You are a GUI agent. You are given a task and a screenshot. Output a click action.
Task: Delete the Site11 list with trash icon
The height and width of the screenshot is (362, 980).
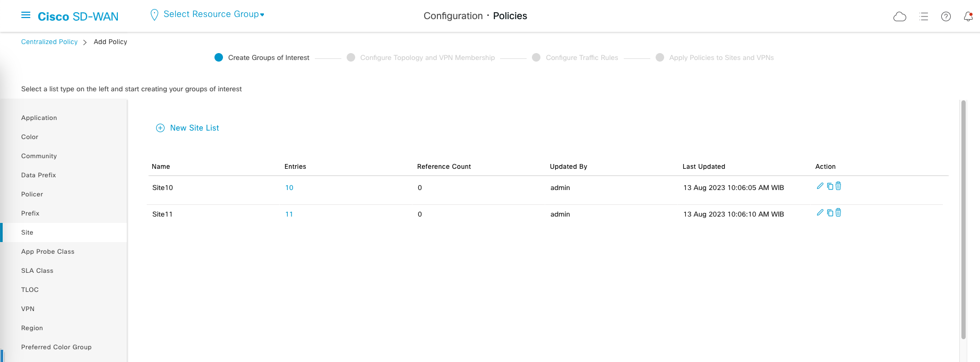[838, 212]
